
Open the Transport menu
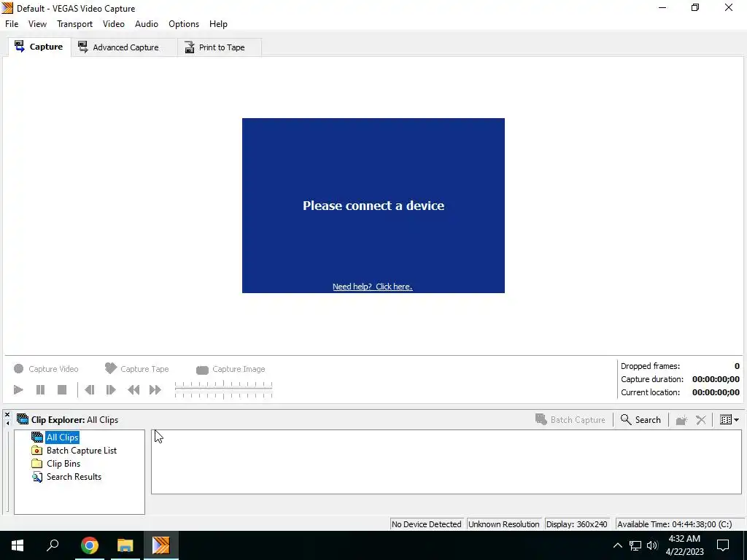point(74,24)
